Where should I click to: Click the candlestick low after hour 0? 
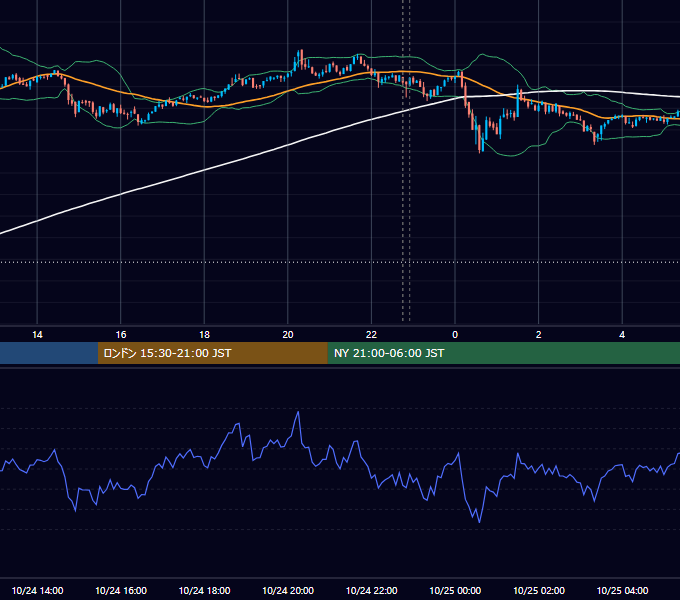(480, 150)
